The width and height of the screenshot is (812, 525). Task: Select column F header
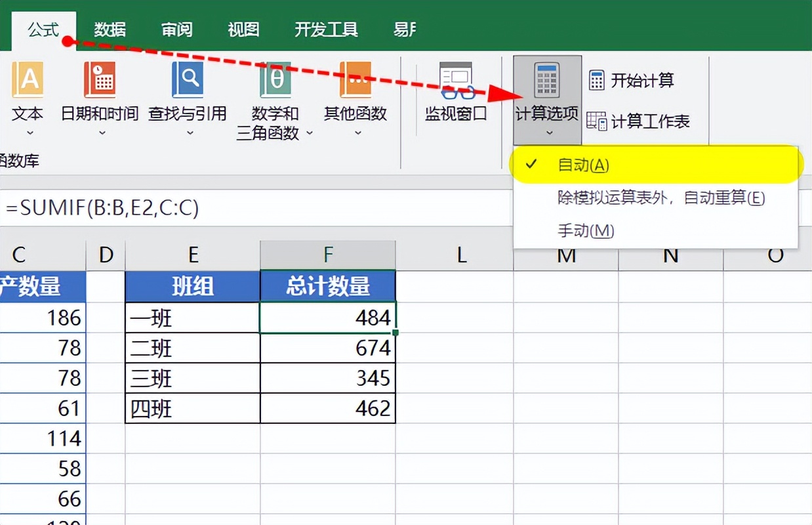pos(328,255)
